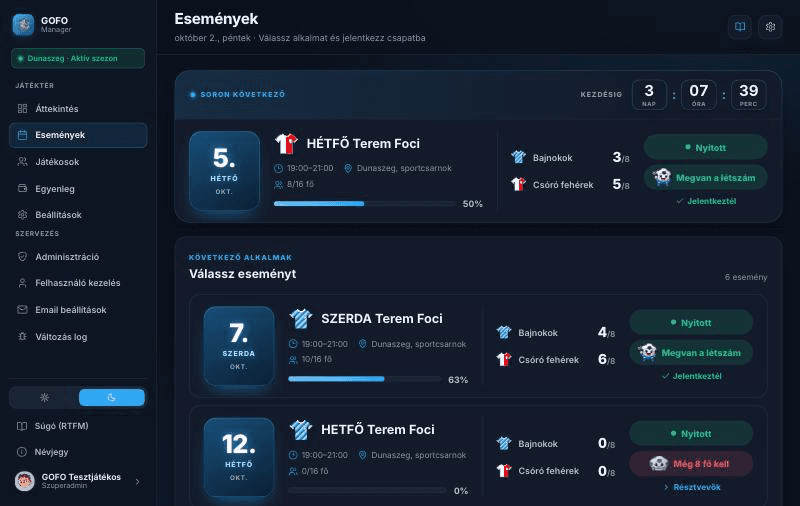
Task: Click the Névjegy info icon
Action: (x=22, y=452)
